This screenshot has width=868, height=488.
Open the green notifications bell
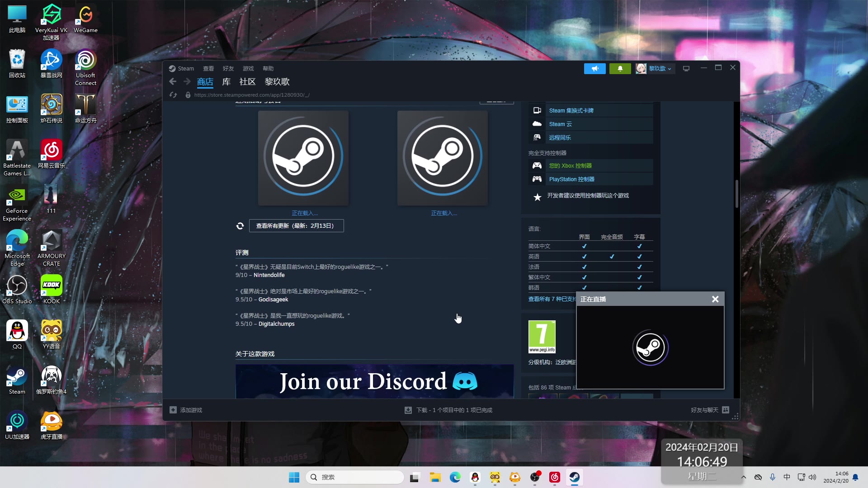(620, 69)
